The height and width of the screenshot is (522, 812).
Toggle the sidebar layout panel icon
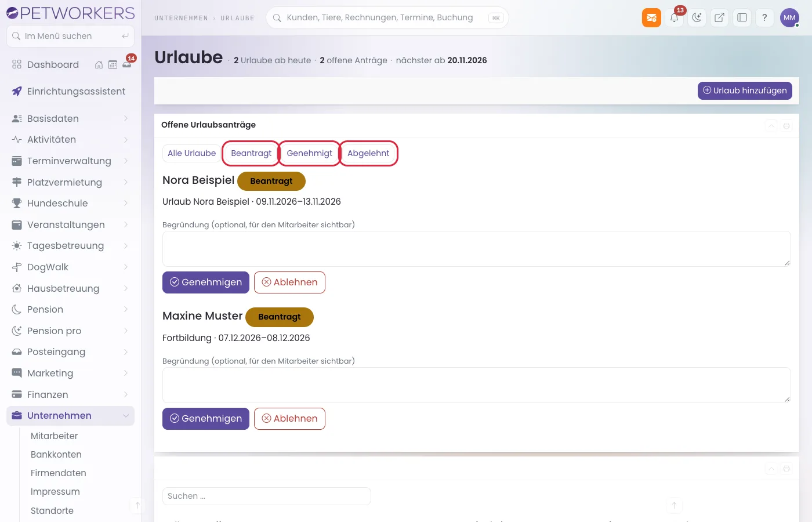coord(742,17)
